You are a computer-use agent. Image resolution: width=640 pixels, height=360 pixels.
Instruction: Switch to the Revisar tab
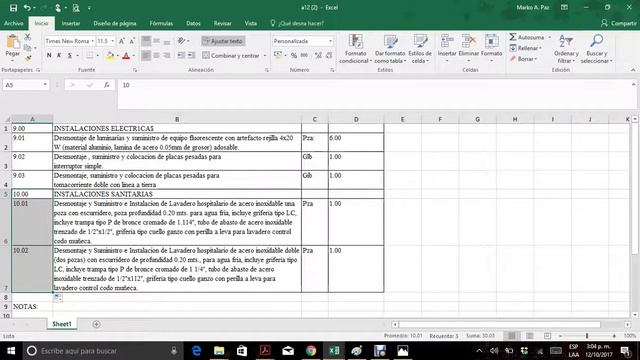222,23
